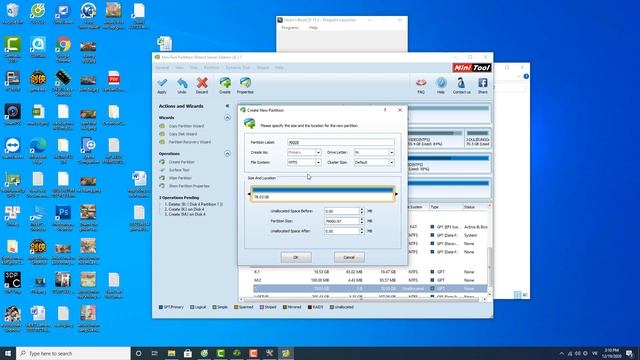Screen dimensions: 640x360
Task: Click the Partition Label text field
Action: [x=341, y=142]
